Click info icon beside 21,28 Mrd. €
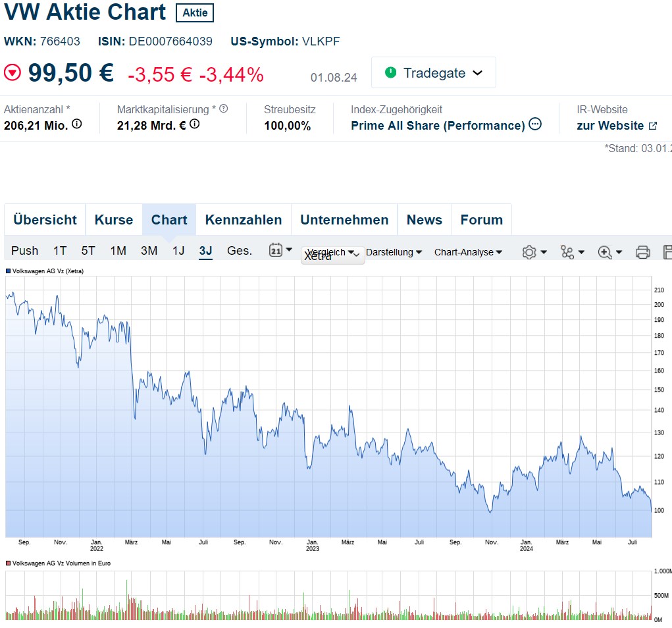672x628 pixels. click(x=195, y=124)
